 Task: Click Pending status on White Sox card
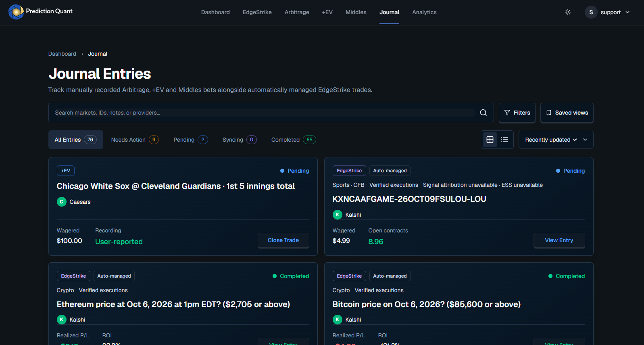coord(295,171)
